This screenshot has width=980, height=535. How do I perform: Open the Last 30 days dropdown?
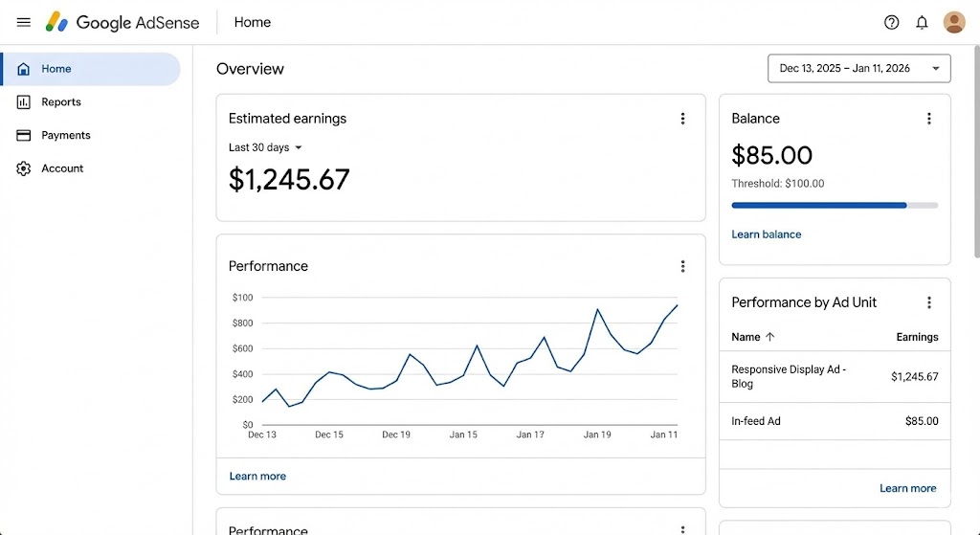(265, 147)
